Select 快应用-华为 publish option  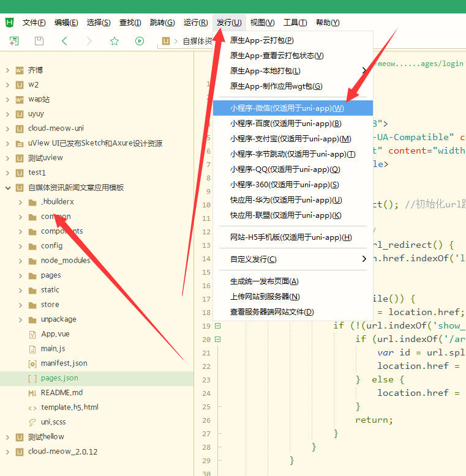click(293, 200)
